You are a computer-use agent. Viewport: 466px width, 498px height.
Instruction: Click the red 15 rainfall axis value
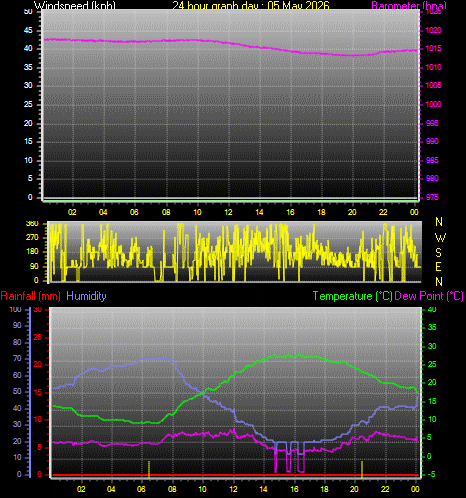(x=38, y=392)
